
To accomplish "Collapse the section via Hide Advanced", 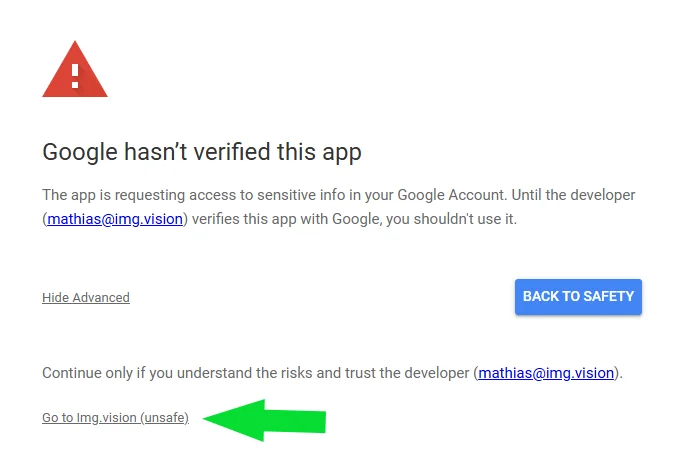I will tap(86, 297).
